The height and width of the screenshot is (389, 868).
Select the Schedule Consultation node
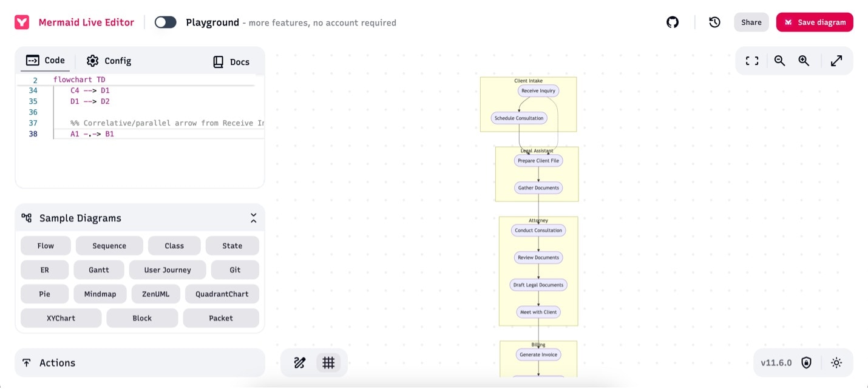point(519,118)
